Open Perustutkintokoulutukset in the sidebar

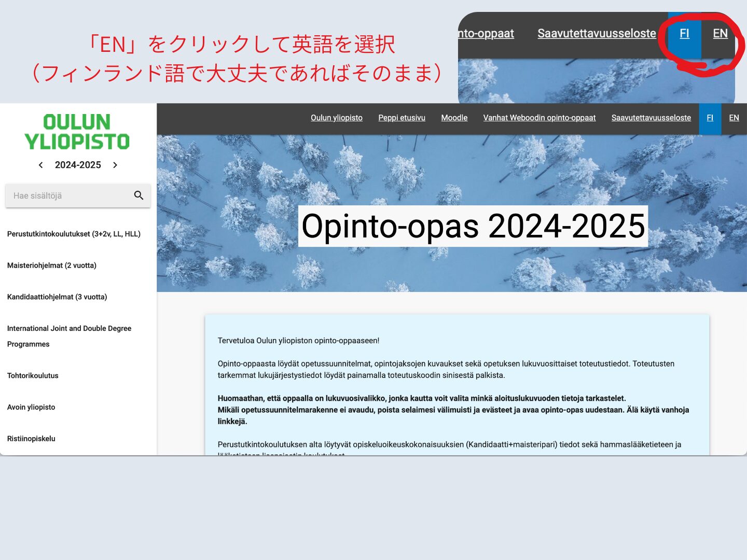coord(74,234)
